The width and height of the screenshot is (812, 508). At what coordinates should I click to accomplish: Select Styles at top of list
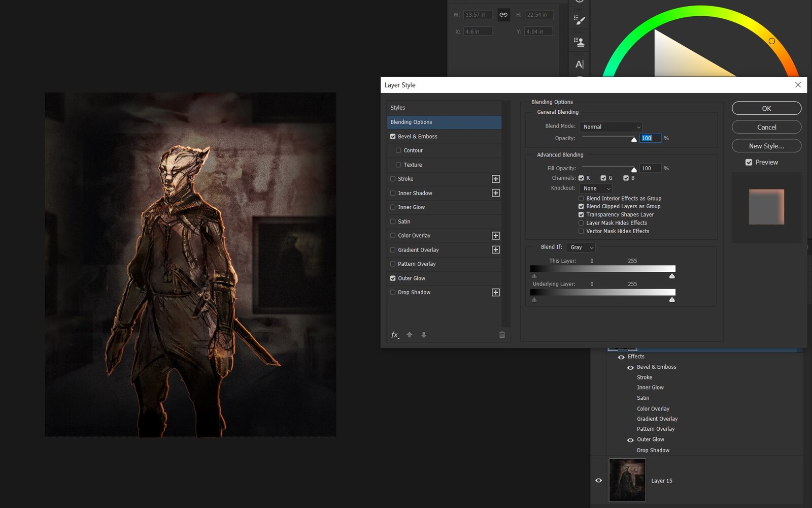pos(398,108)
